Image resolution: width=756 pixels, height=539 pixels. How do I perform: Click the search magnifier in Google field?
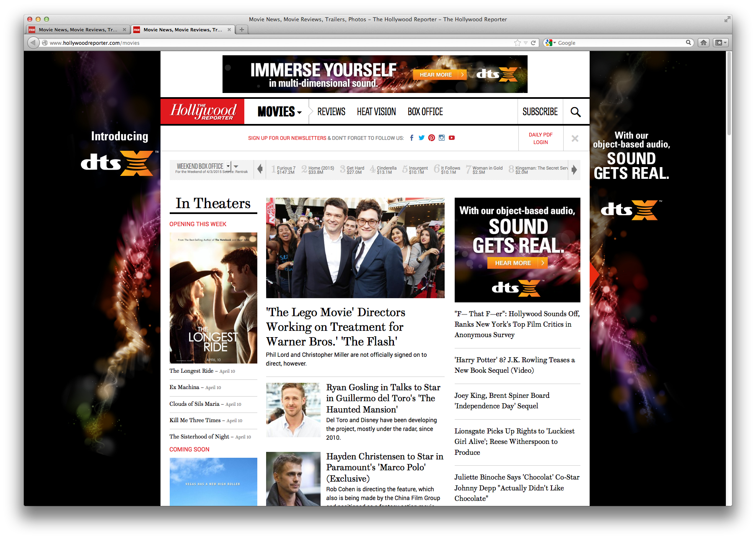688,42
